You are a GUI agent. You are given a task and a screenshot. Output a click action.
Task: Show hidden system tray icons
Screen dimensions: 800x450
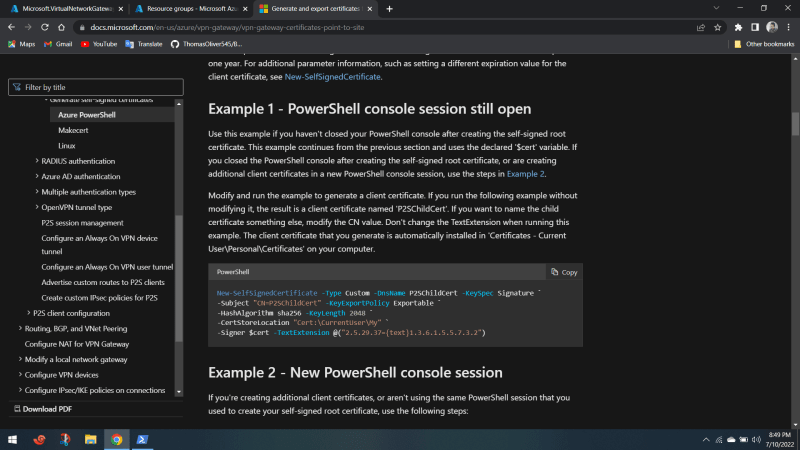tap(706, 440)
